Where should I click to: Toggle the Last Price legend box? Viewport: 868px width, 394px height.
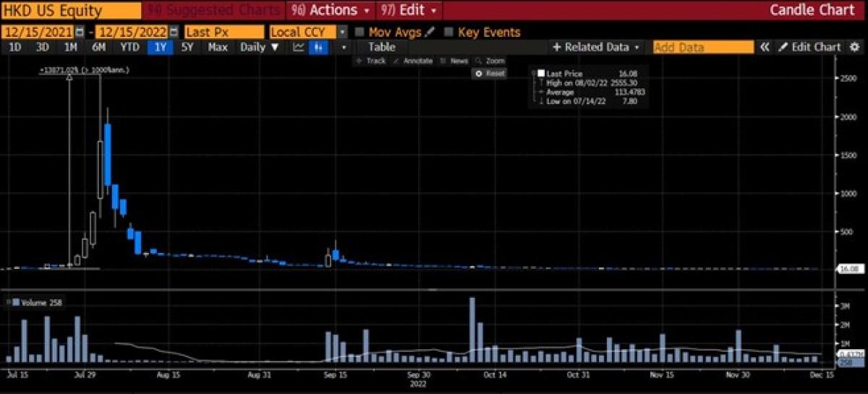click(540, 74)
